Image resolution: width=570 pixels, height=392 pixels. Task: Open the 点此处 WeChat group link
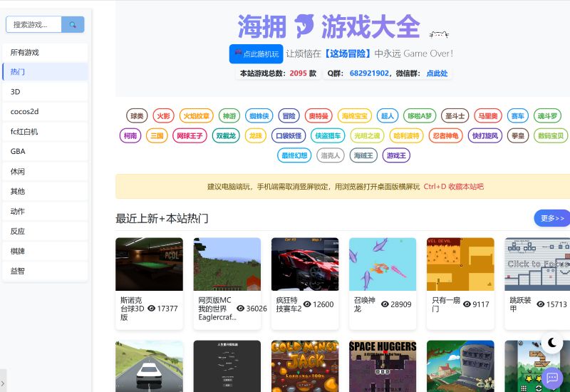coord(437,73)
